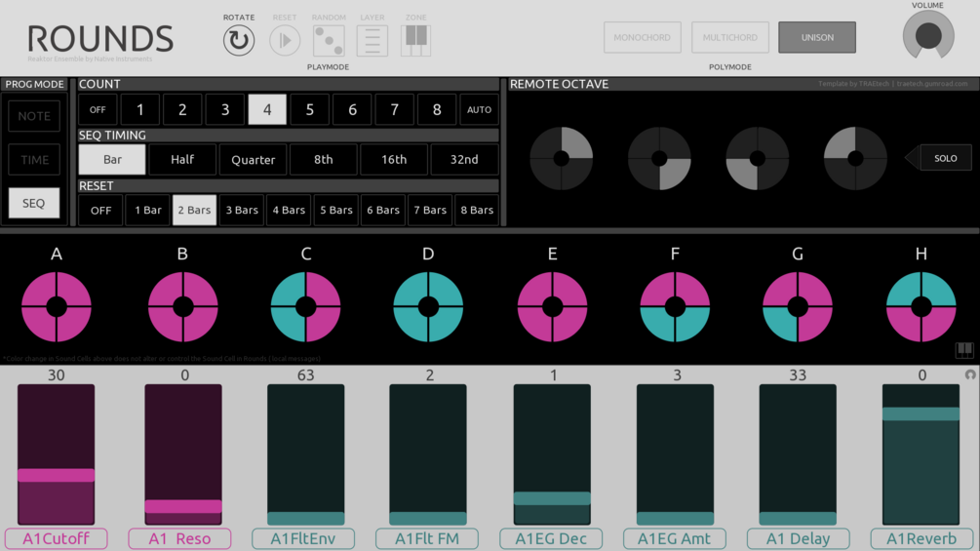This screenshot has height=551, width=980.
Task: Toggle Unison polymode
Action: (817, 37)
